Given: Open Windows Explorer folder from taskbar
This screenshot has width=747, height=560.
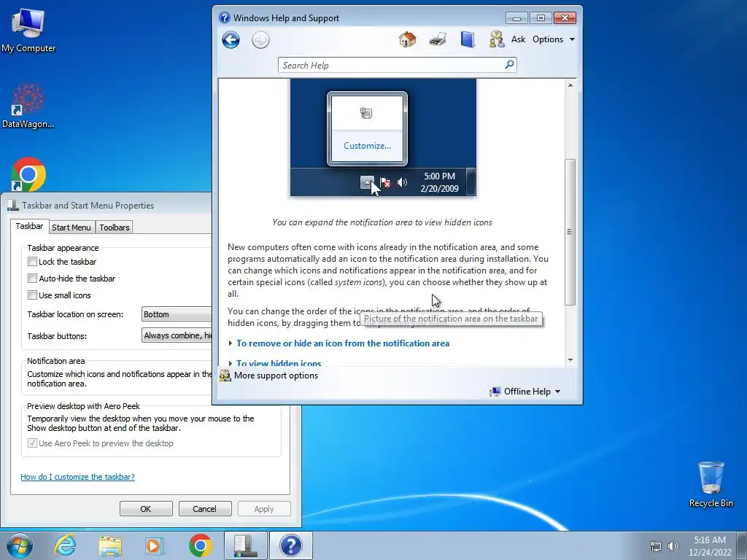Looking at the screenshot, I should click(110, 545).
